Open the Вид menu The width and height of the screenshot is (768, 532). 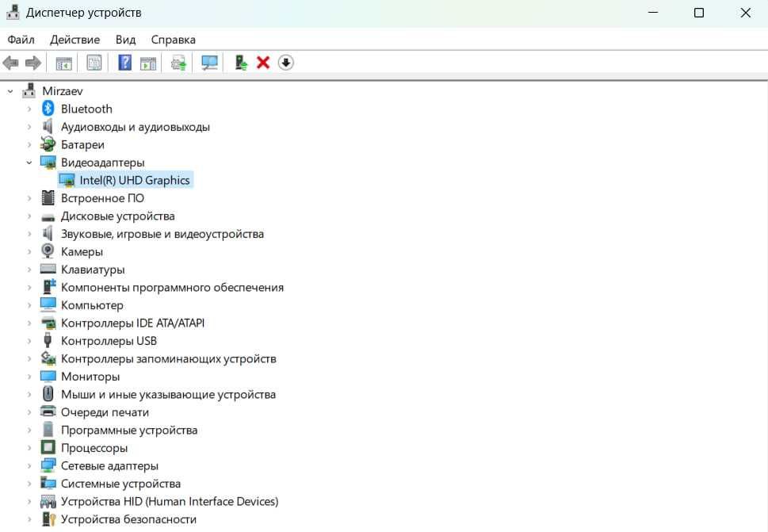(125, 40)
